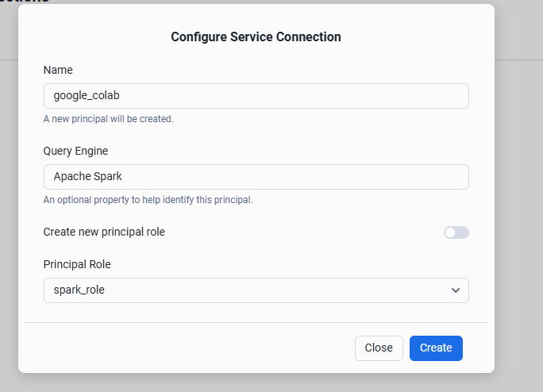
Task: Click the Query Engine label
Action: 75,151
